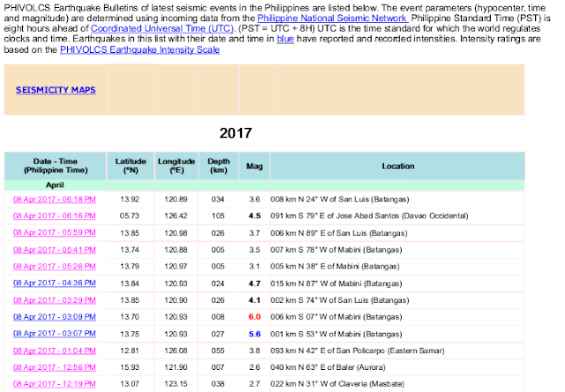This screenshot has width=565, height=392.
Task: Open the 08 Apr 2017 - 12:19 PM bulletin
Action: point(55,384)
